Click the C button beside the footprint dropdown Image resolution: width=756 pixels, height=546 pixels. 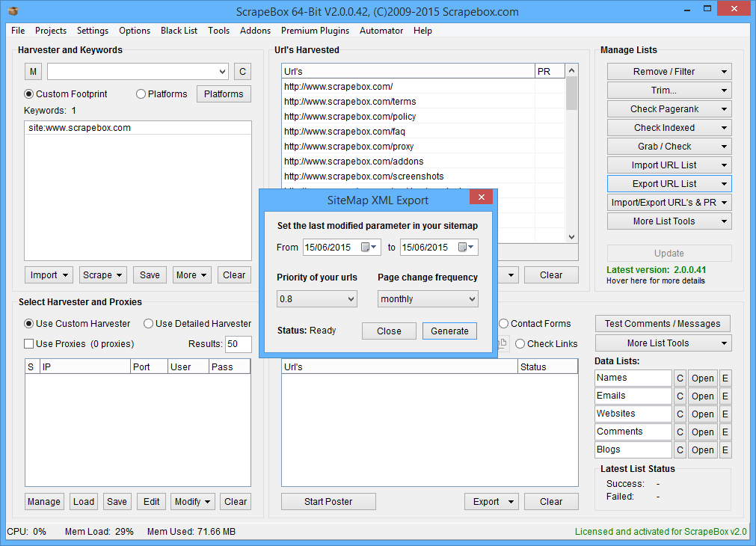coord(242,72)
